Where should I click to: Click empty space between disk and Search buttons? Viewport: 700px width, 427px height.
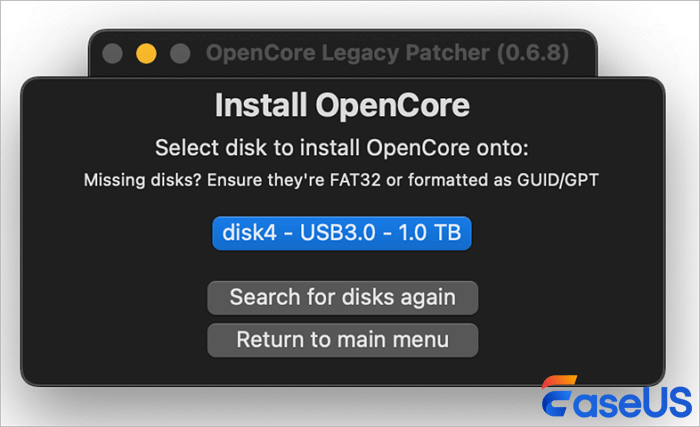click(342, 266)
